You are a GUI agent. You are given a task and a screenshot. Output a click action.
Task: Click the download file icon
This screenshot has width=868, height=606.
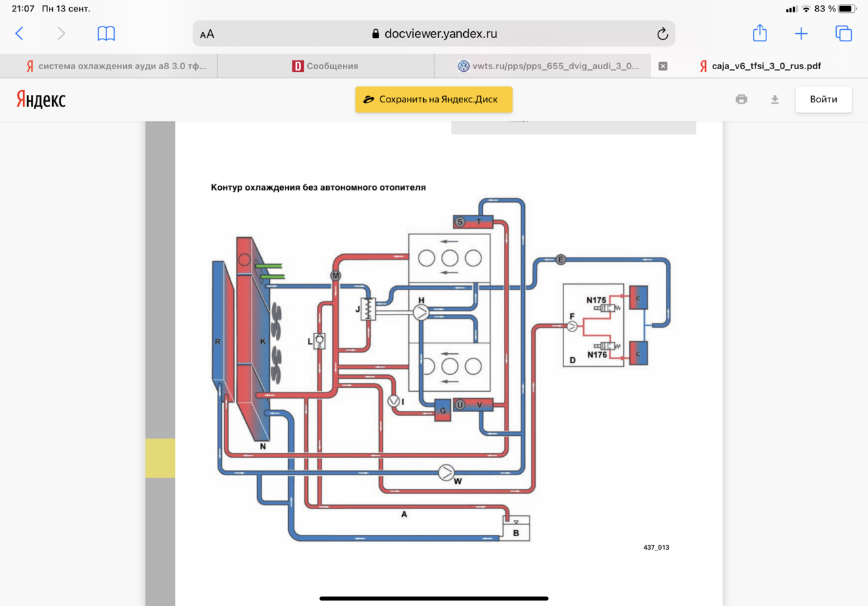tap(774, 100)
